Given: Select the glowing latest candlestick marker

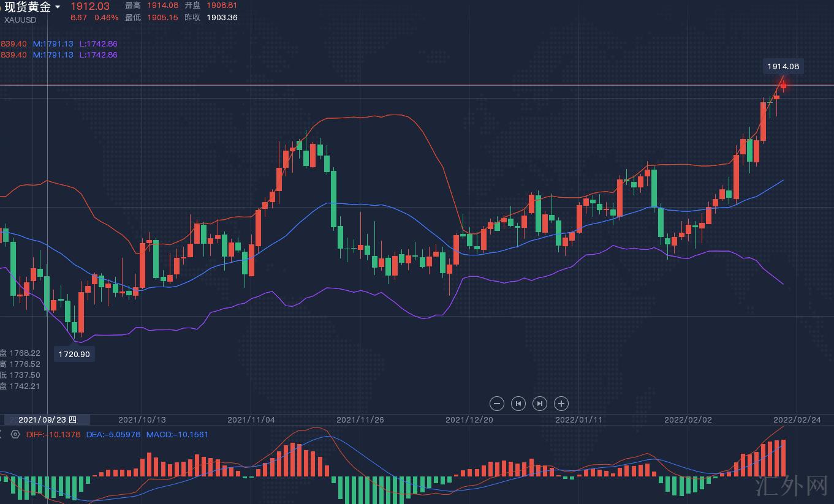Looking at the screenshot, I should tap(783, 85).
